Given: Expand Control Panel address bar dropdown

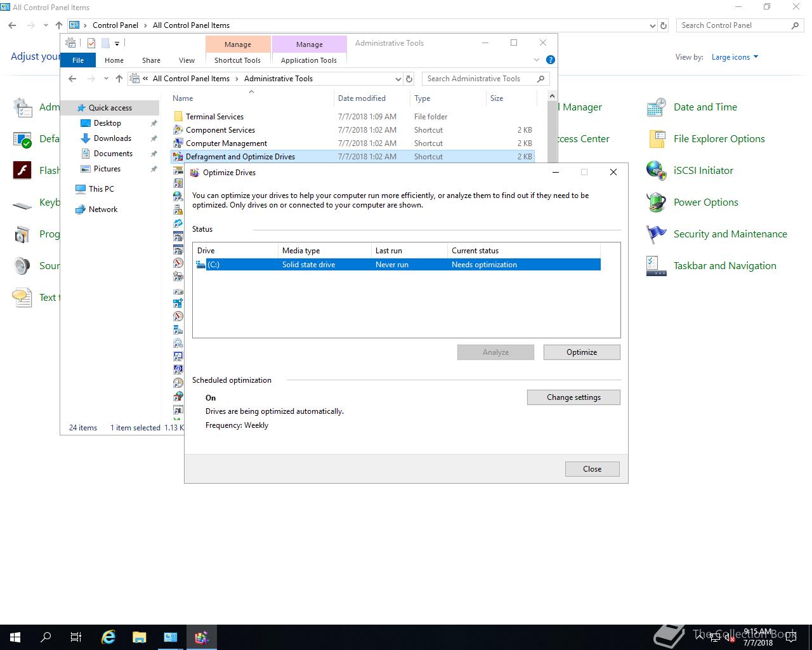Looking at the screenshot, I should tap(653, 25).
